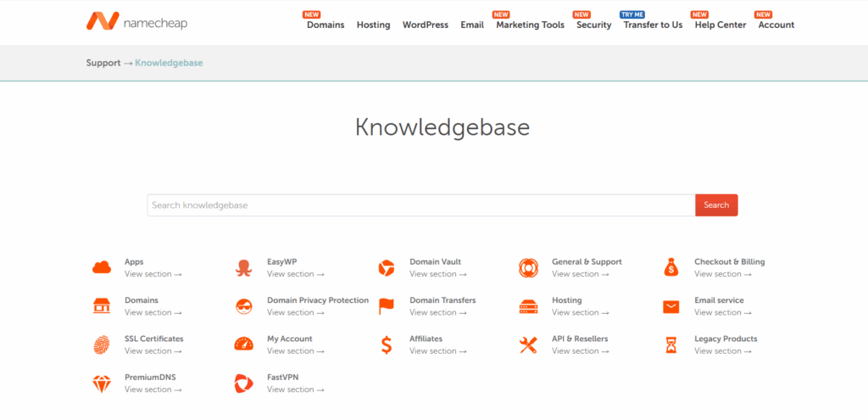868x420 pixels.
Task: Open the Apps cloud icon
Action: [102, 267]
